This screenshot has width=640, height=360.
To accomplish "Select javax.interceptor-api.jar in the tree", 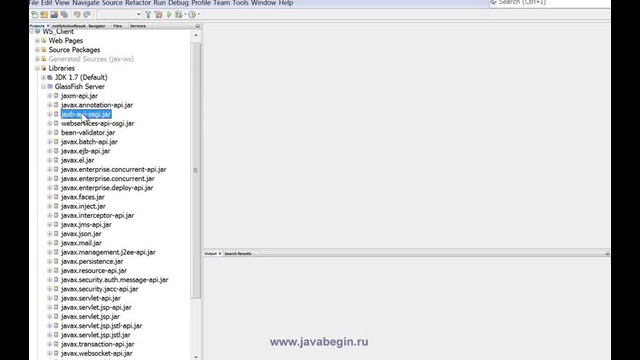I will click(x=97, y=216).
